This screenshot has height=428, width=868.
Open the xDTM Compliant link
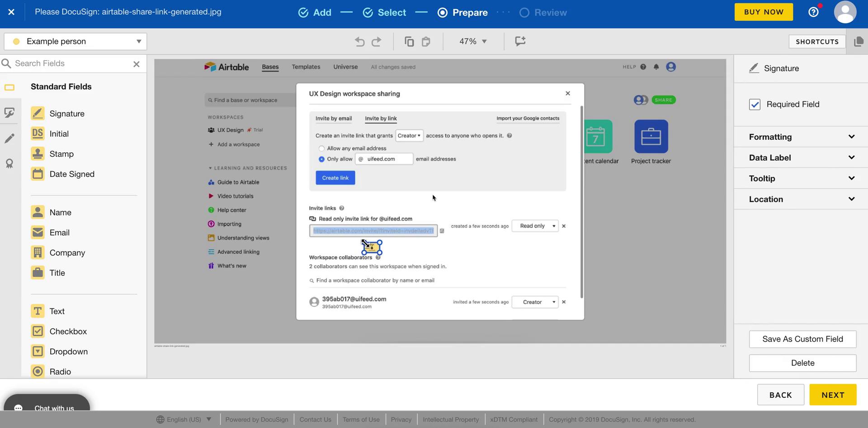coord(514,419)
